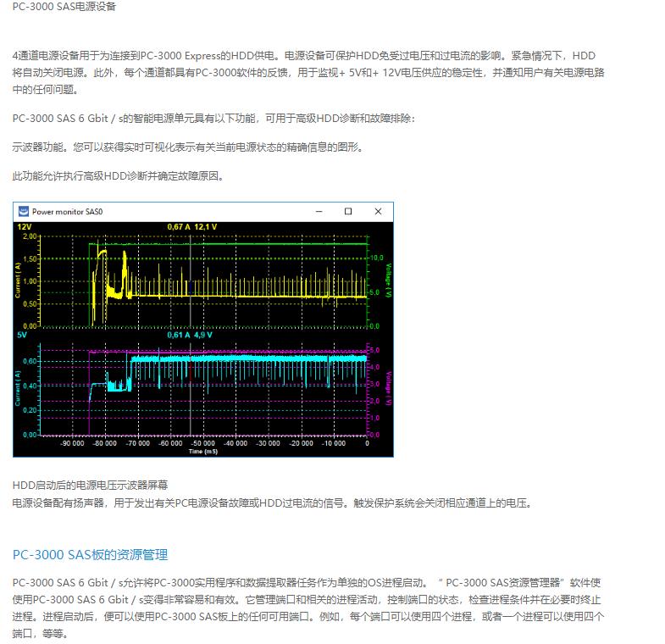The width and height of the screenshot is (665, 644).
Task: Click the -10 000 time axis label
Action: click(334, 443)
